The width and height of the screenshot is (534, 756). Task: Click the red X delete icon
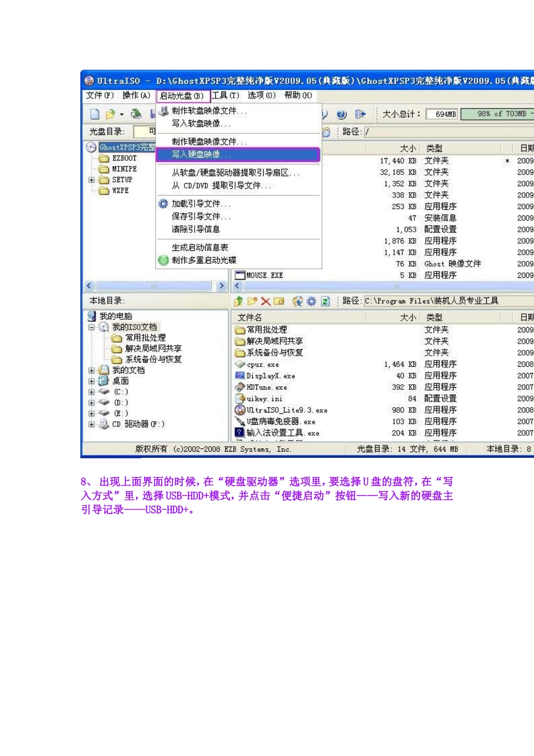(266, 301)
